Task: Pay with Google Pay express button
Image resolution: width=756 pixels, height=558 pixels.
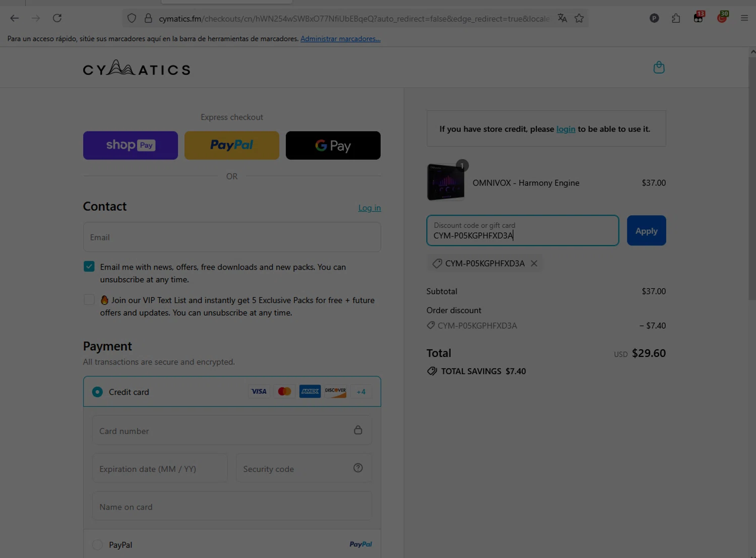Action: (x=333, y=146)
